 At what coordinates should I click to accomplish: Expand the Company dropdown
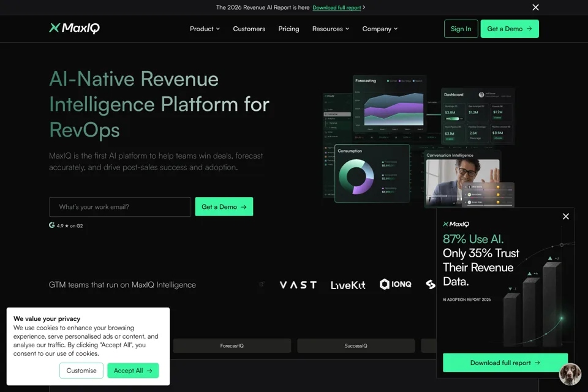point(380,29)
